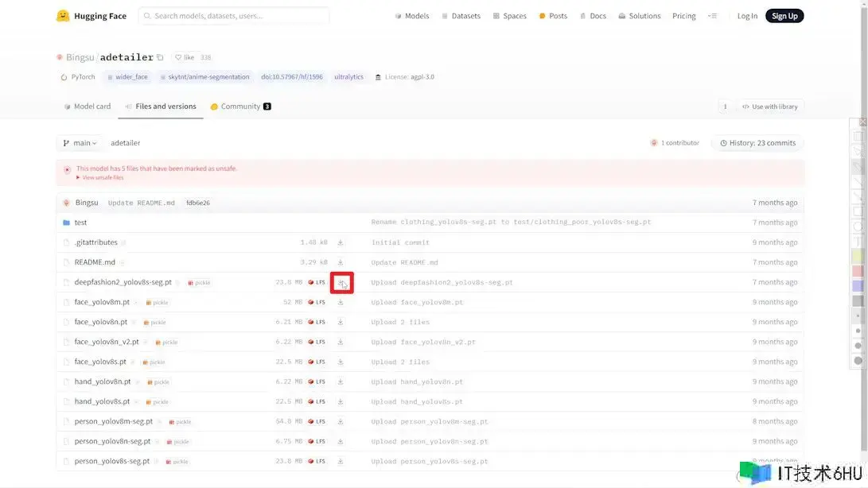
Task: Click the Log In link
Action: pyautogui.click(x=747, y=16)
